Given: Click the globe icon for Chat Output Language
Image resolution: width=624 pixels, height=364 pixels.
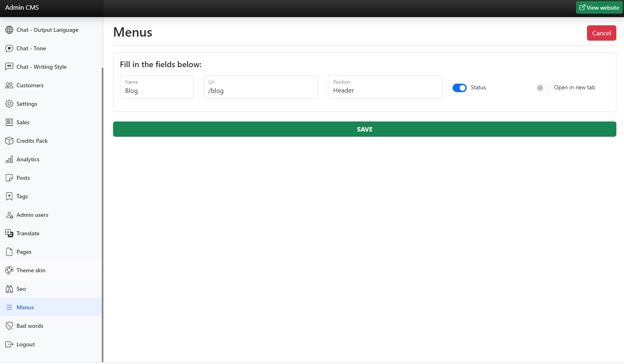Looking at the screenshot, I should click(x=9, y=30).
